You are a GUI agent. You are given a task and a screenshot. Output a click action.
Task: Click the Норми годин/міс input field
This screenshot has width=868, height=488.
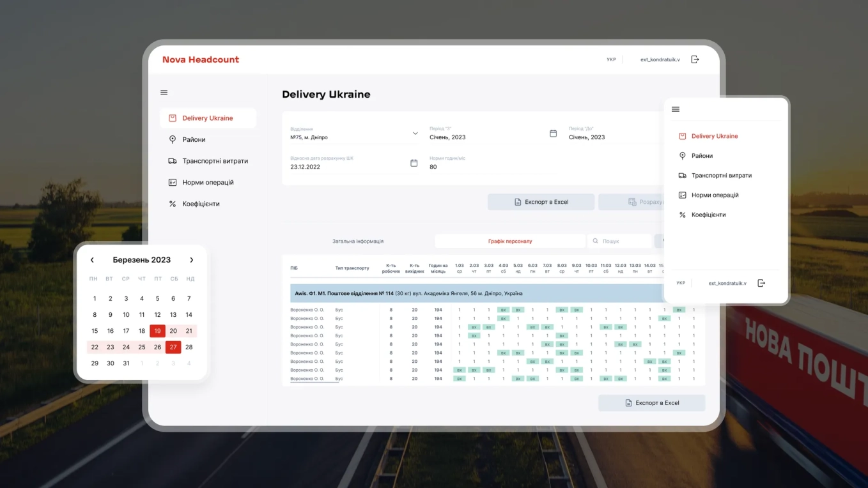490,167
